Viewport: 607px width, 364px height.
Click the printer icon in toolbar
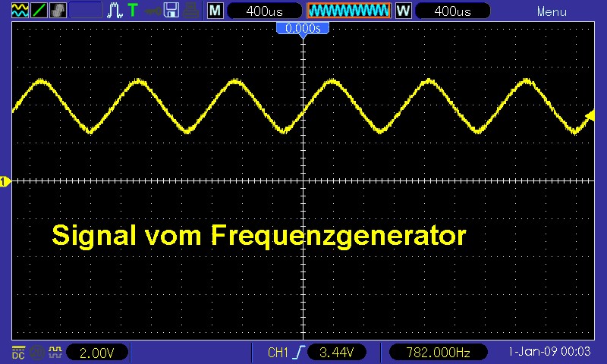pyautogui.click(x=191, y=11)
